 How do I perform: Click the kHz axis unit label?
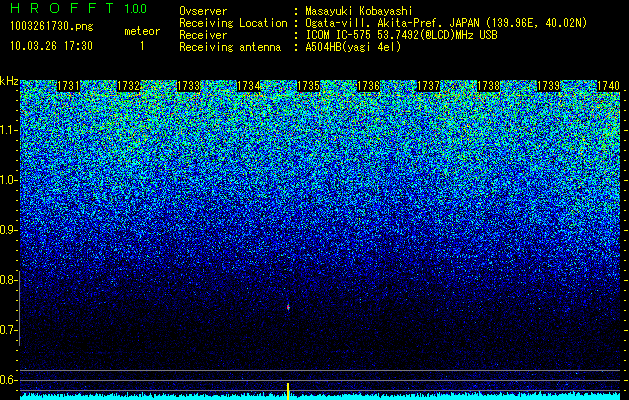click(x=9, y=81)
